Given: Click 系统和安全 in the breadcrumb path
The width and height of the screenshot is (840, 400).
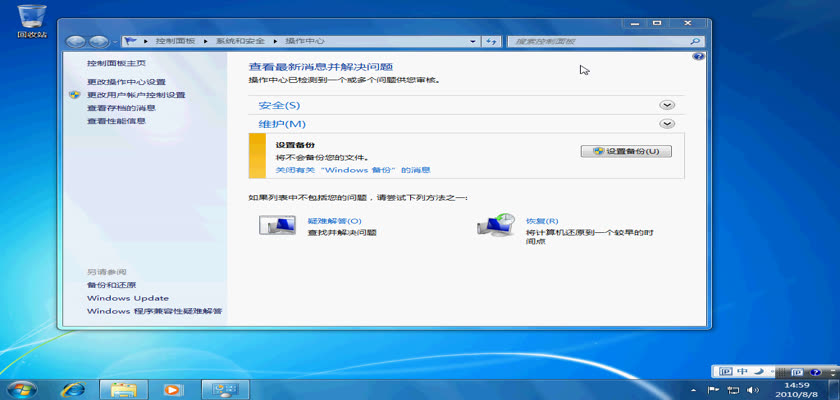Looking at the screenshot, I should click(x=243, y=41).
